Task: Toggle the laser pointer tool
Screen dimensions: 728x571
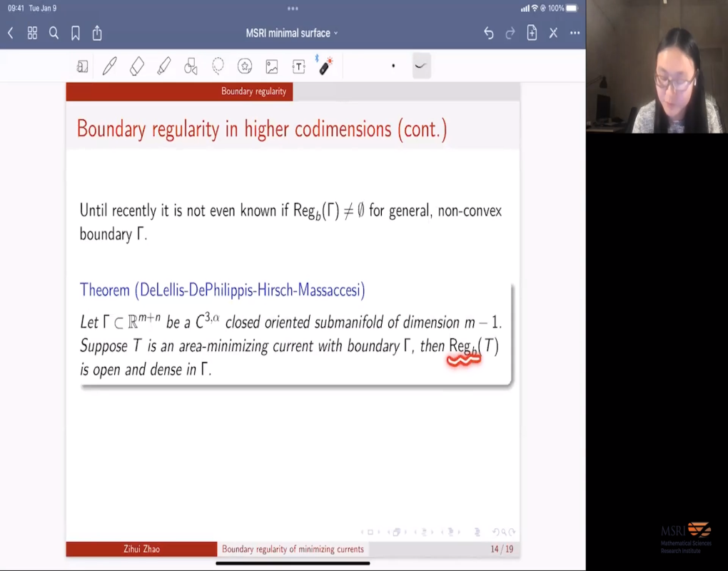Action: point(325,66)
